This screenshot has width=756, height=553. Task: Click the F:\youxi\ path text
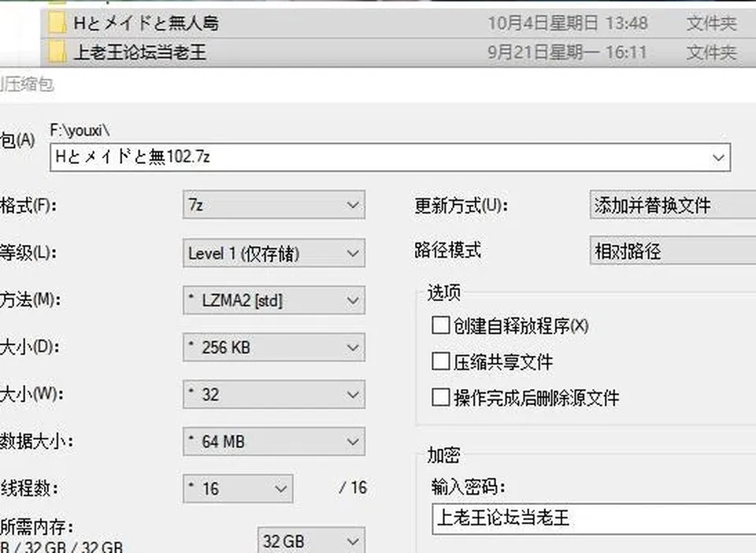[80, 130]
